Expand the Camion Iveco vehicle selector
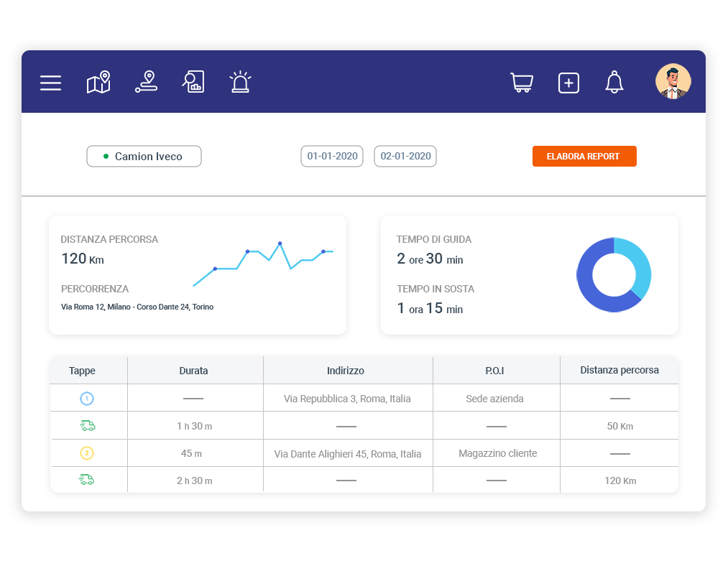This screenshot has width=728, height=566. 144,157
